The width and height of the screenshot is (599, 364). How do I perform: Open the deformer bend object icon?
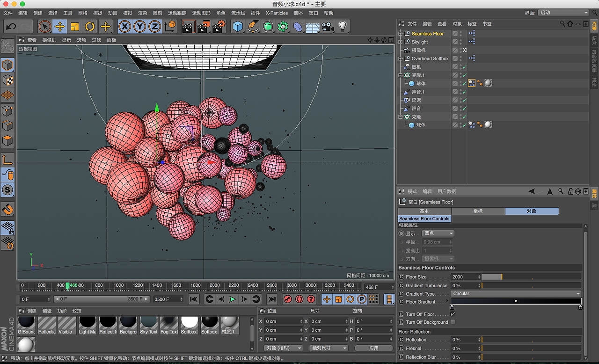298,27
